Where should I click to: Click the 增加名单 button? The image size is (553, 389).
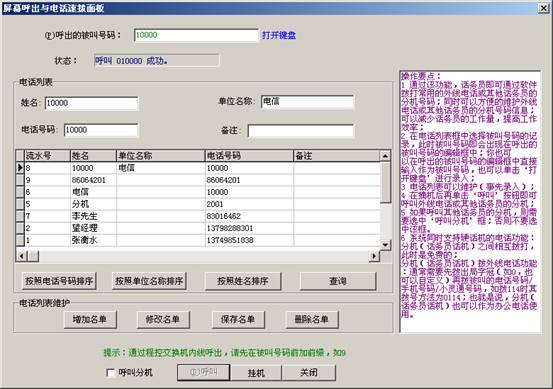90,320
